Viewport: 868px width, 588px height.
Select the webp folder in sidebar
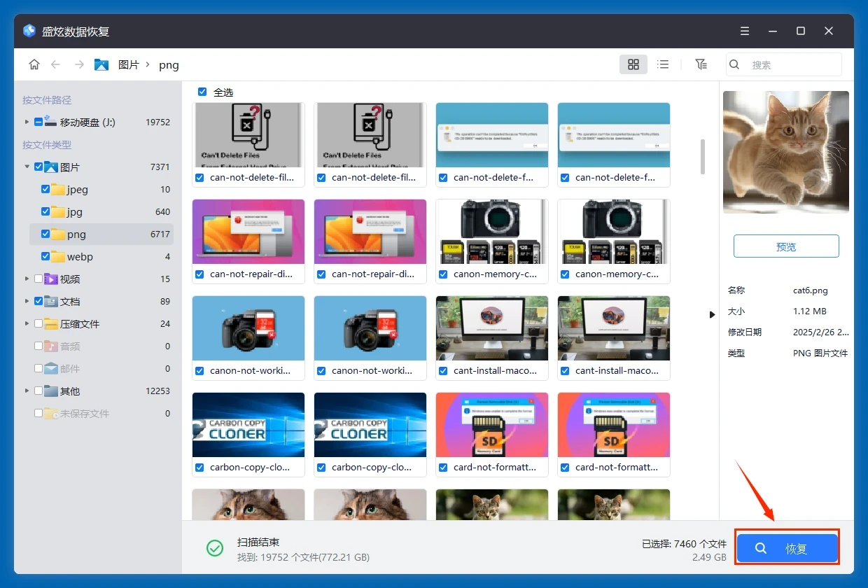(80, 257)
